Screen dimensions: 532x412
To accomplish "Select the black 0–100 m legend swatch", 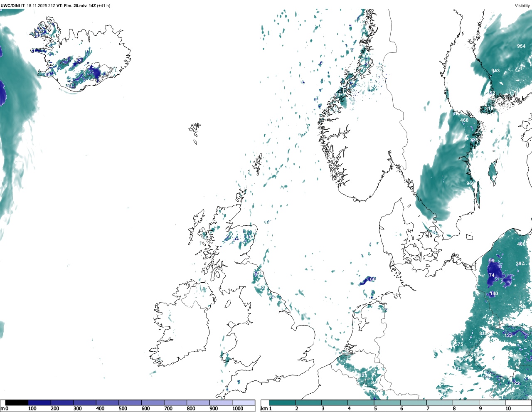I will (x=17, y=402).
